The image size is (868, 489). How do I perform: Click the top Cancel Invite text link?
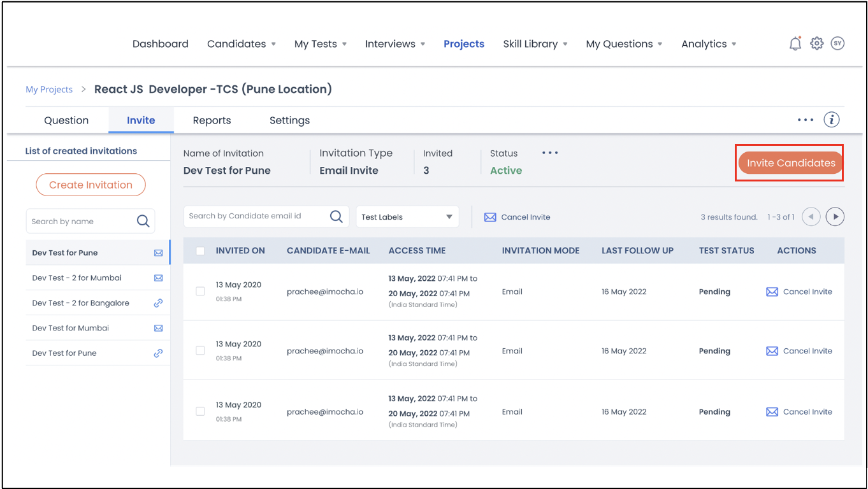click(x=526, y=217)
